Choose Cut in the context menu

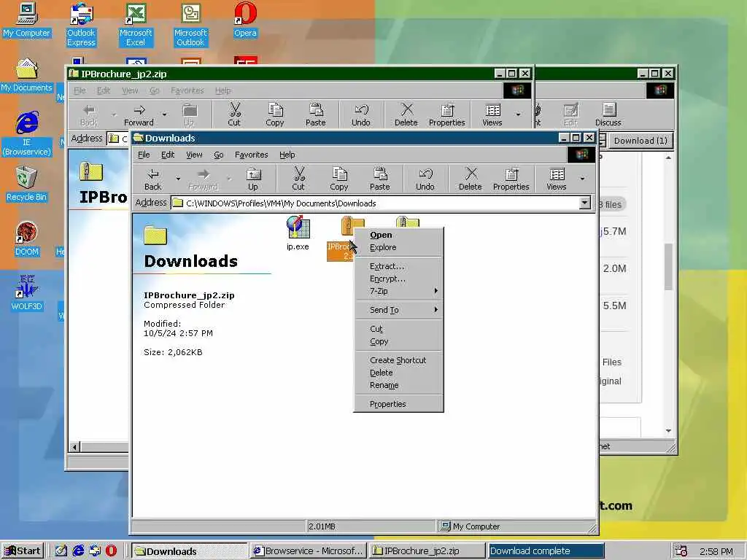point(399,329)
